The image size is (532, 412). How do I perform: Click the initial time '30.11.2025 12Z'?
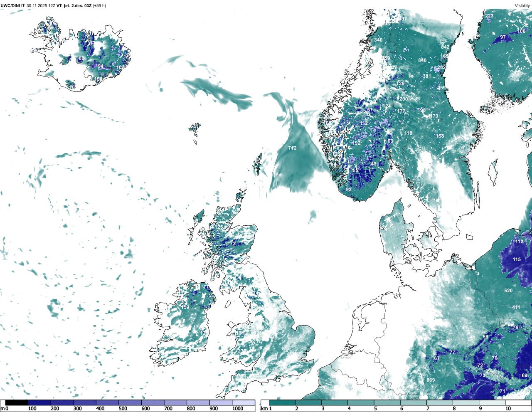(41, 6)
